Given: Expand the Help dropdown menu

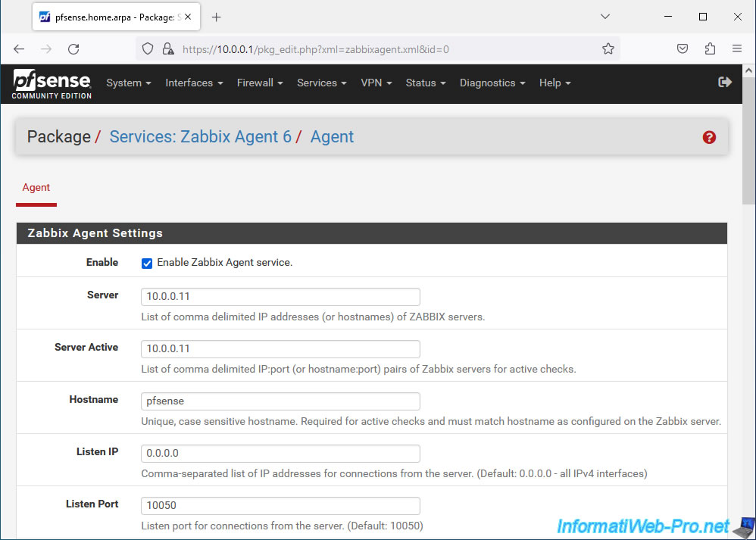Looking at the screenshot, I should pos(555,83).
